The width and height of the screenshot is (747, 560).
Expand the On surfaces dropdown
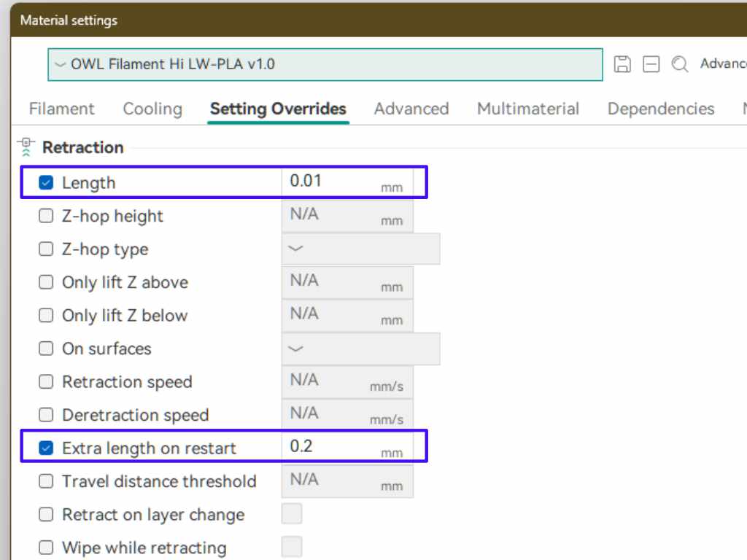(x=360, y=349)
